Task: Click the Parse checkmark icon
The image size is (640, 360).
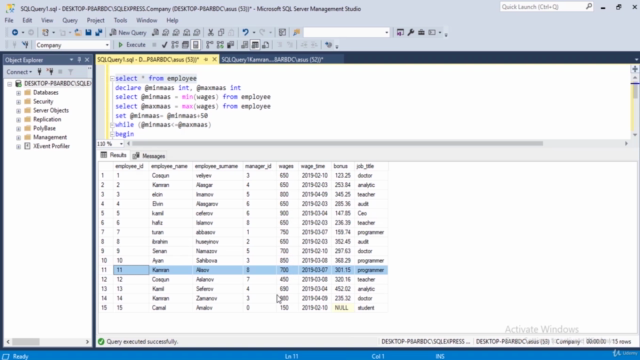Action: 164,45
